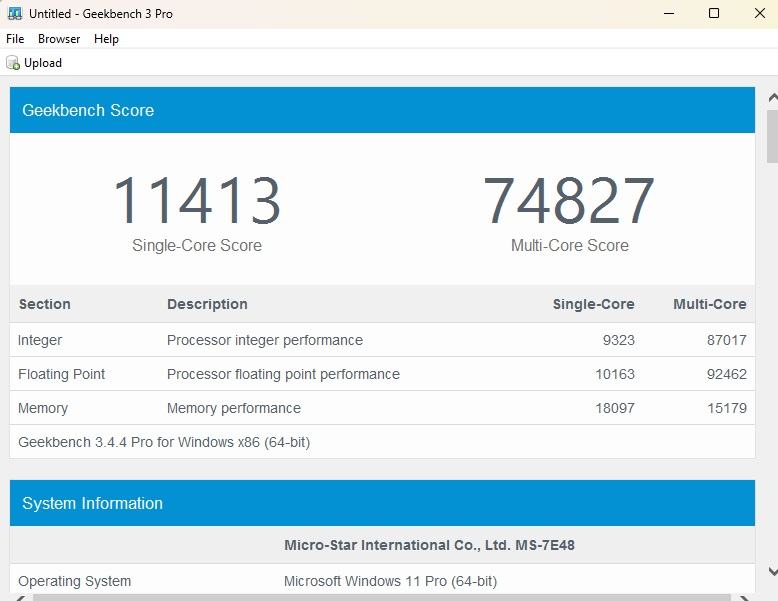Click Memory single-core value 18097
The height and width of the screenshot is (601, 778).
click(x=615, y=408)
